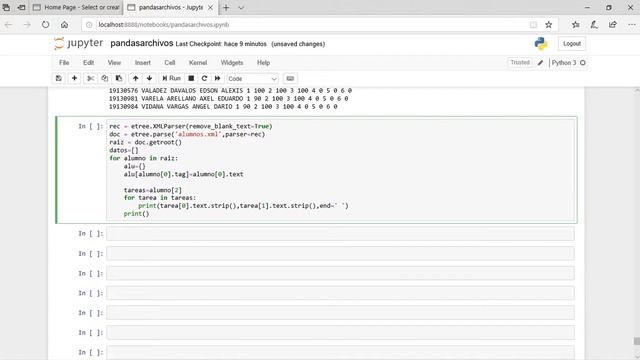Click 'alumnos.xml' string in the code
This screenshot has height=360, width=640.
[197, 134]
